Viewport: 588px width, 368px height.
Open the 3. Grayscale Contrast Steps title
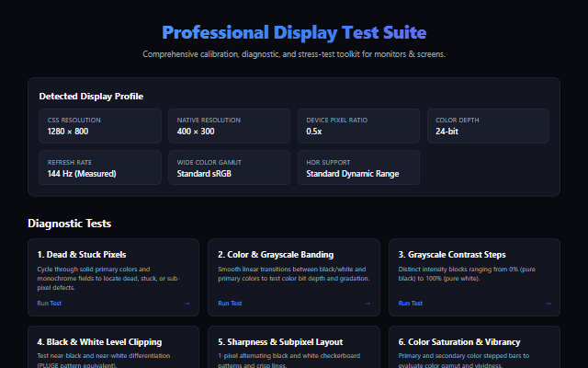coord(452,255)
